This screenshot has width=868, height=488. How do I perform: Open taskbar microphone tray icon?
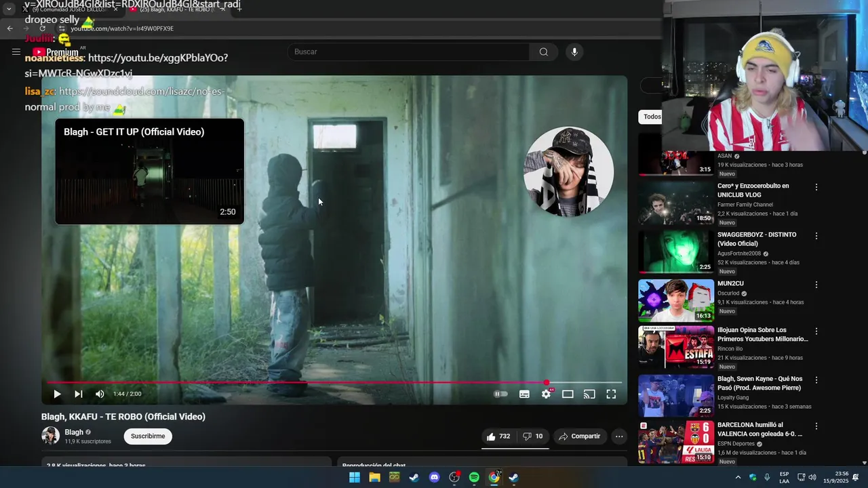pos(767,477)
